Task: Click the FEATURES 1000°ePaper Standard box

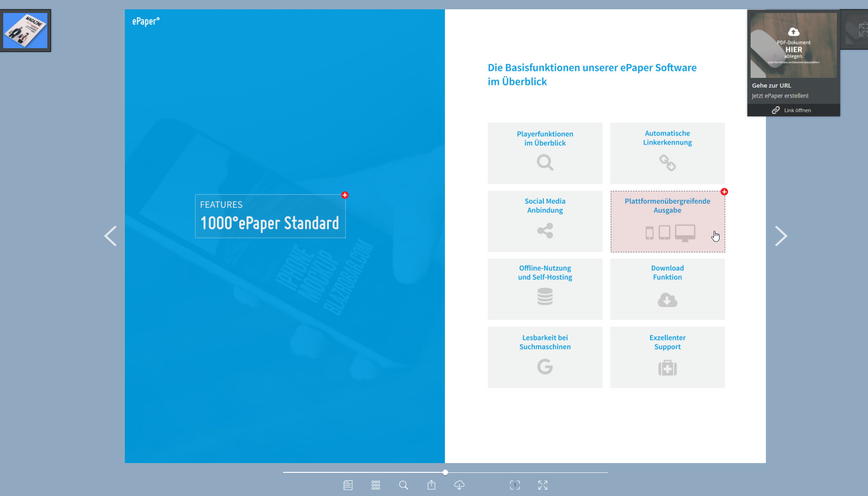Action: pyautogui.click(x=270, y=216)
